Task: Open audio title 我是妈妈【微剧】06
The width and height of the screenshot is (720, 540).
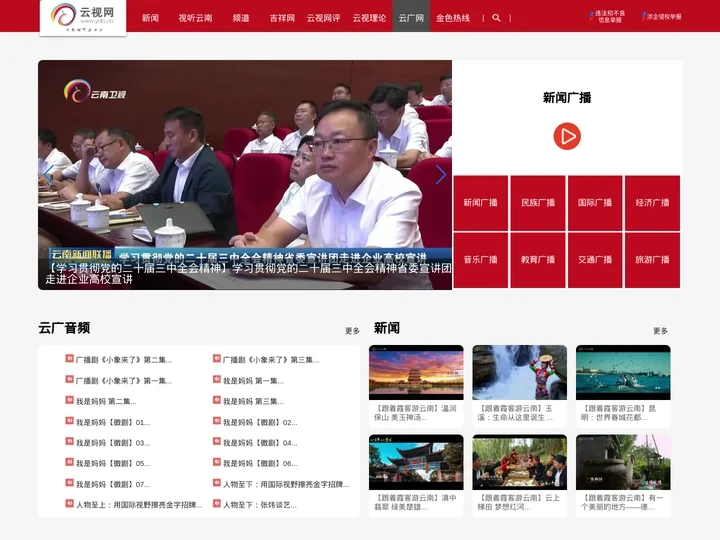Action: click(260, 464)
